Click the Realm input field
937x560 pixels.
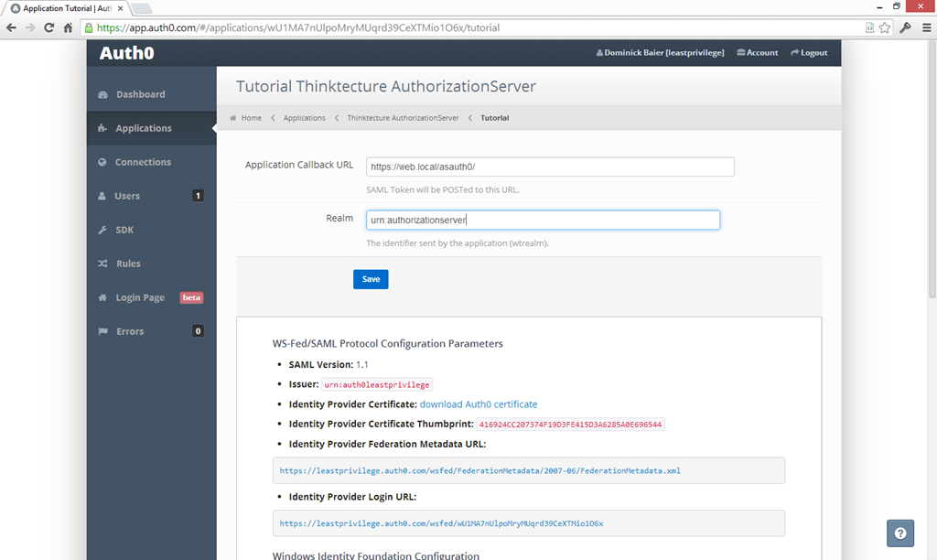click(543, 221)
